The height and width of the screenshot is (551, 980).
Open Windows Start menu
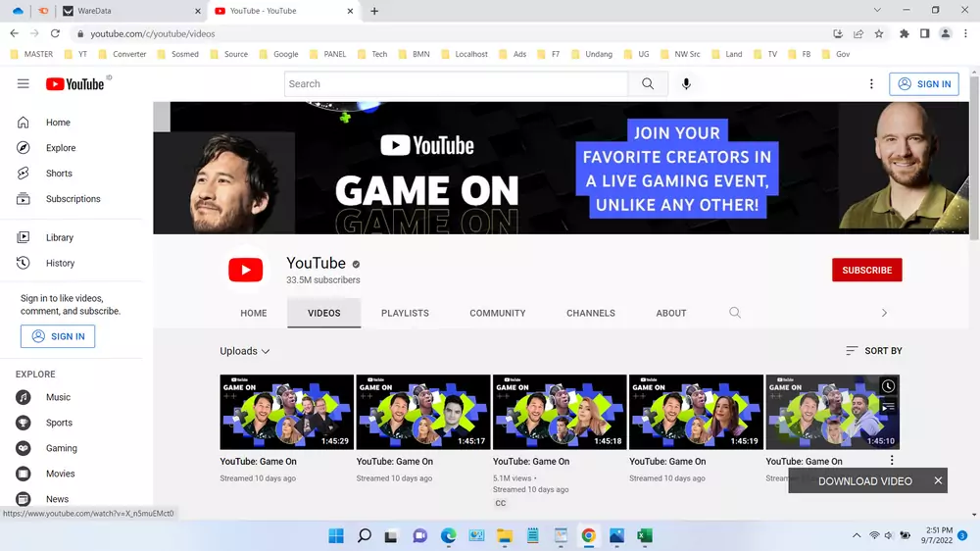(x=336, y=536)
